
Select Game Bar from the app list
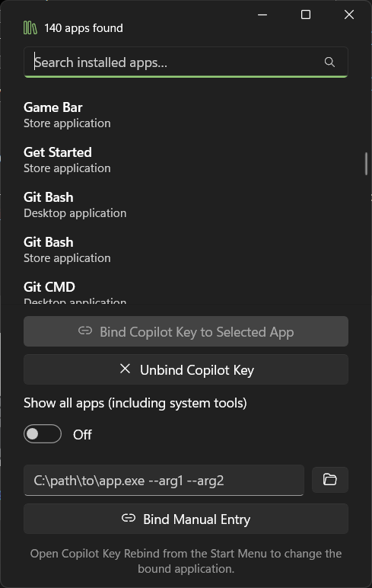click(x=186, y=115)
